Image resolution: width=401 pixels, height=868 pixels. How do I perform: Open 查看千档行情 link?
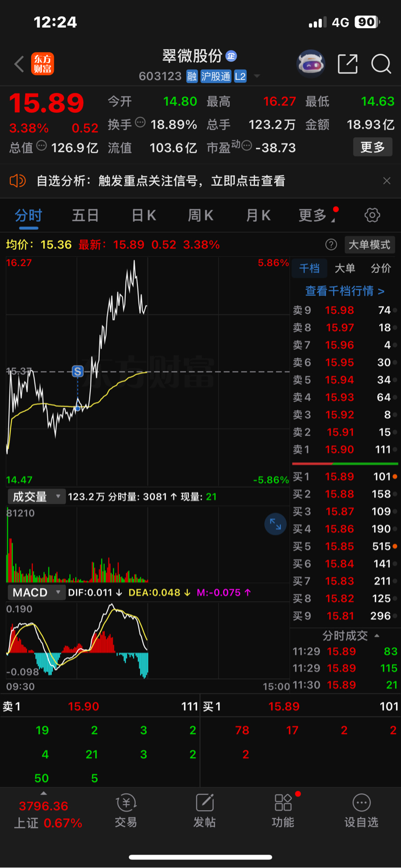(x=345, y=291)
